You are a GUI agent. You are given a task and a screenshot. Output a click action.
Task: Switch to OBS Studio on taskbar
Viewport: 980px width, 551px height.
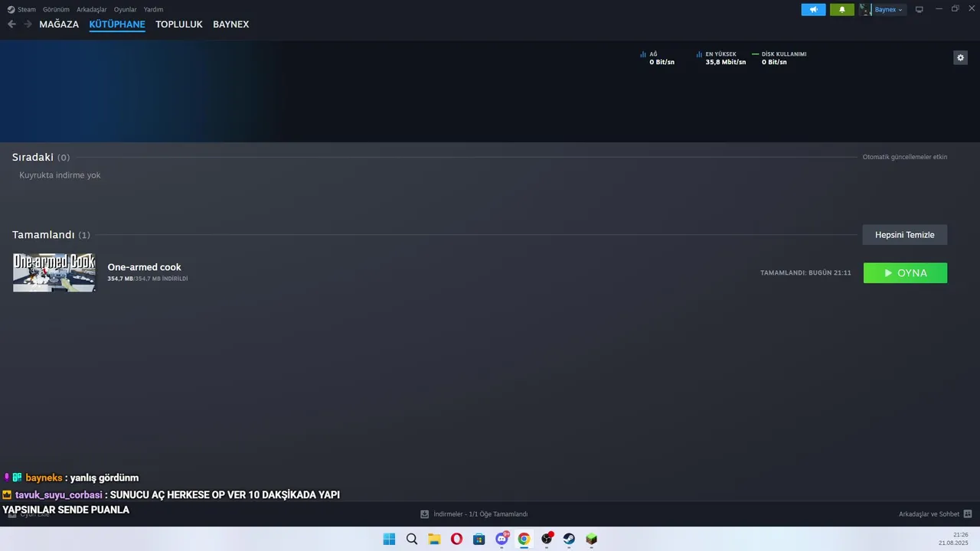tap(547, 539)
